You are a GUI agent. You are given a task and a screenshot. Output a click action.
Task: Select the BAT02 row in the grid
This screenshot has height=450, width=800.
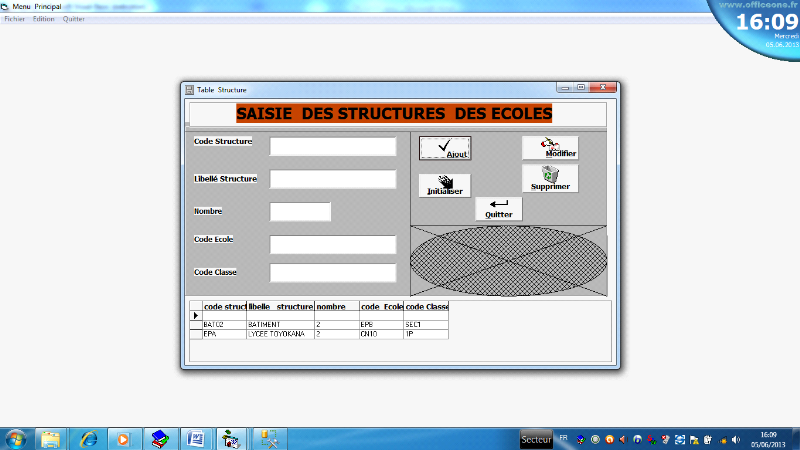[223, 325]
